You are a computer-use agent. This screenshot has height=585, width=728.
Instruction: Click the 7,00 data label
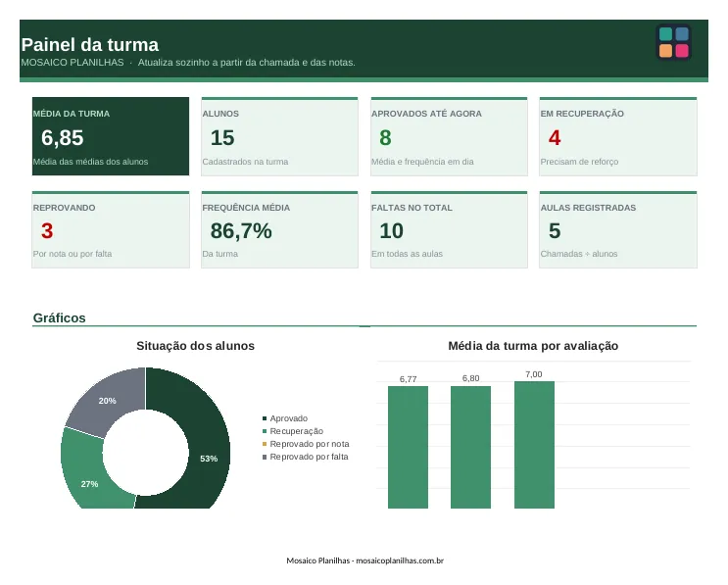[x=534, y=374]
